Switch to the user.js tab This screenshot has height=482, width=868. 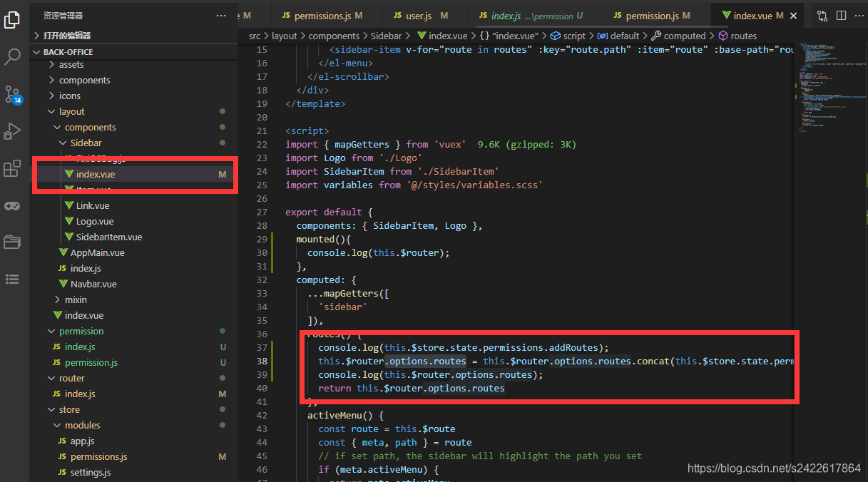(x=427, y=16)
